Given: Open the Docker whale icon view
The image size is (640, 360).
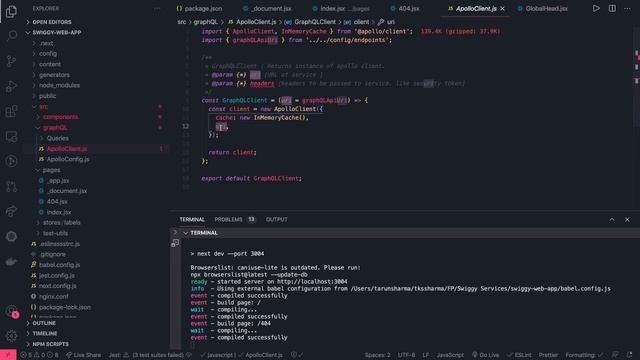Looking at the screenshot, I should 11,261.
